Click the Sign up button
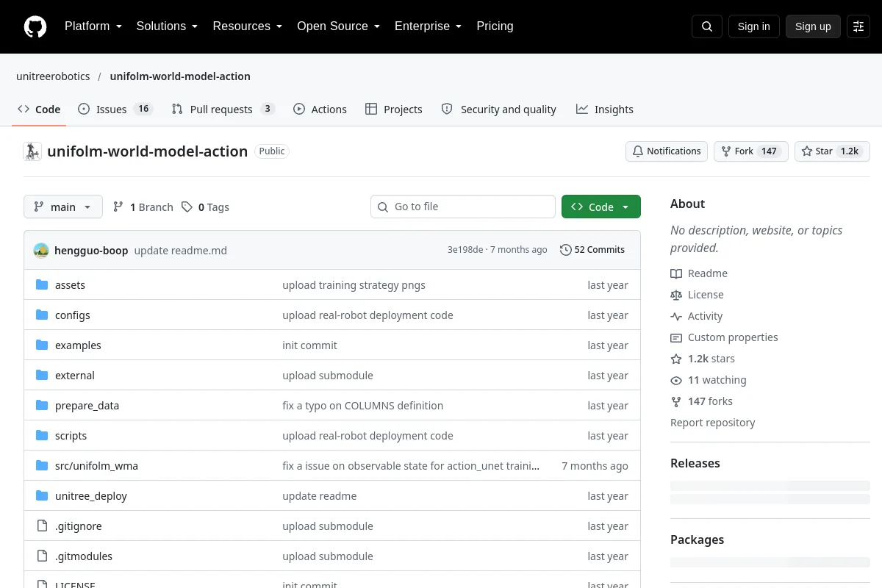This screenshot has width=882, height=588. click(x=813, y=26)
